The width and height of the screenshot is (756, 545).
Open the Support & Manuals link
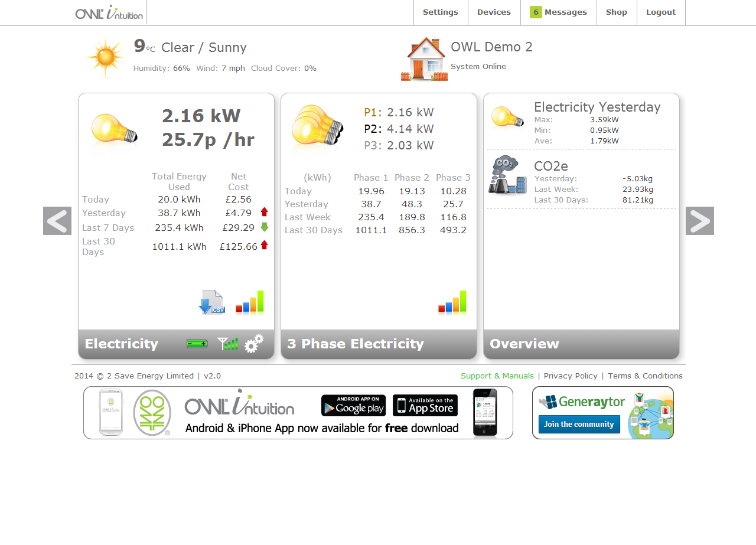pyautogui.click(x=497, y=376)
